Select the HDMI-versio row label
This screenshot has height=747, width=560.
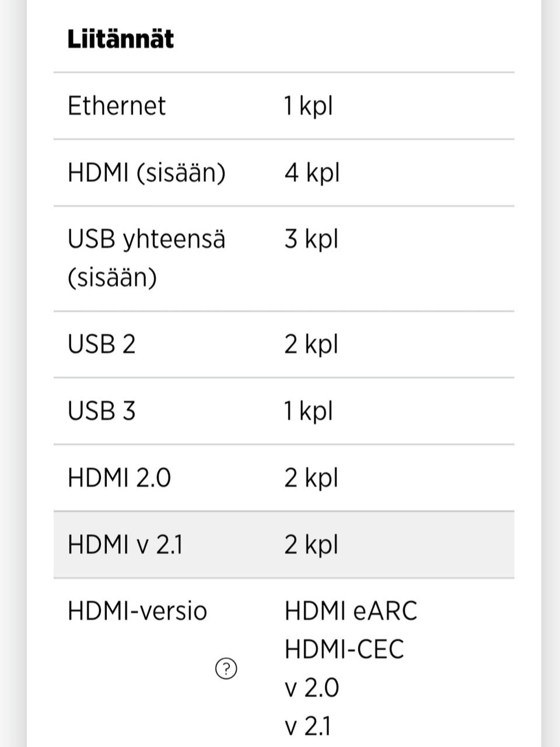click(x=137, y=612)
